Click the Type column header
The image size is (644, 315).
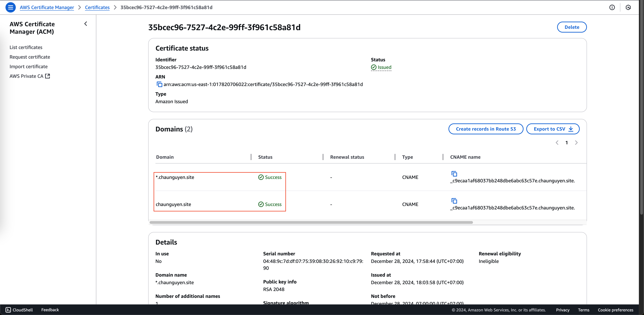point(408,157)
